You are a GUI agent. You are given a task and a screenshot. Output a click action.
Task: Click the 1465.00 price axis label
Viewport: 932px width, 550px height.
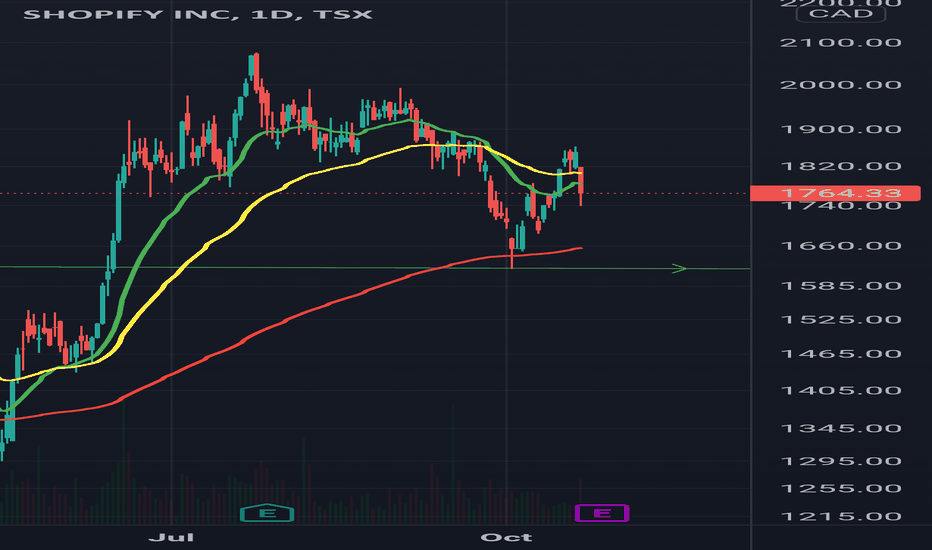[x=840, y=354]
